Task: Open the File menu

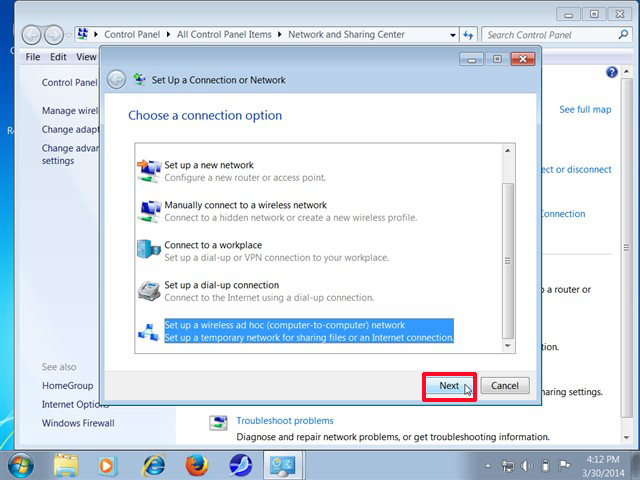Action: point(33,57)
